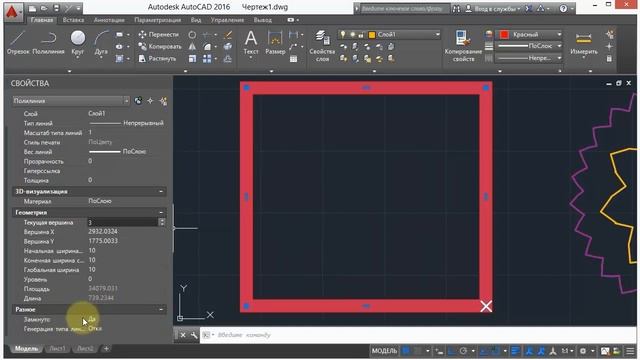This screenshot has width=640, height=360.
Task: Close the command line with X button
Action: (183, 335)
